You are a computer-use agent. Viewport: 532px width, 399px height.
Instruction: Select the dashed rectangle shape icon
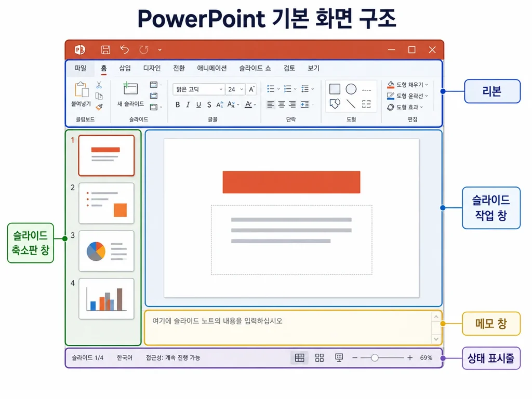(366, 104)
